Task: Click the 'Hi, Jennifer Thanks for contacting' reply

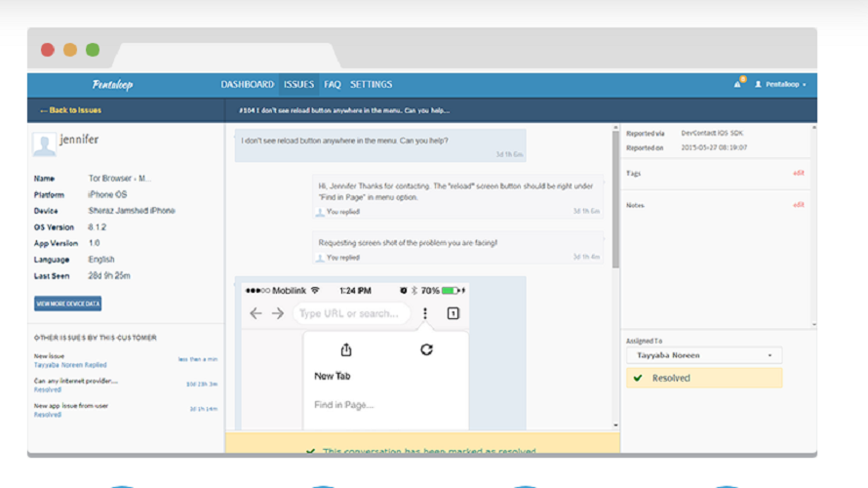Action: (457, 196)
